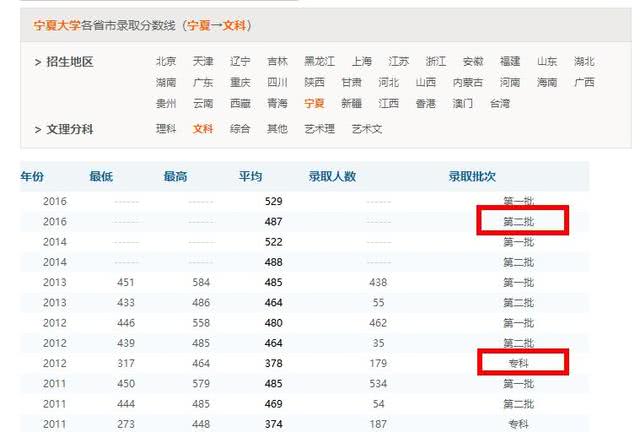Open scores for 河南
This screenshot has width=640, height=432.
coord(510,82)
